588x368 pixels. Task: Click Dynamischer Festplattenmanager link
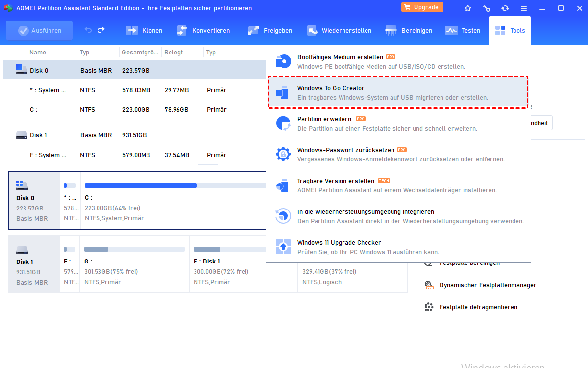tap(488, 285)
